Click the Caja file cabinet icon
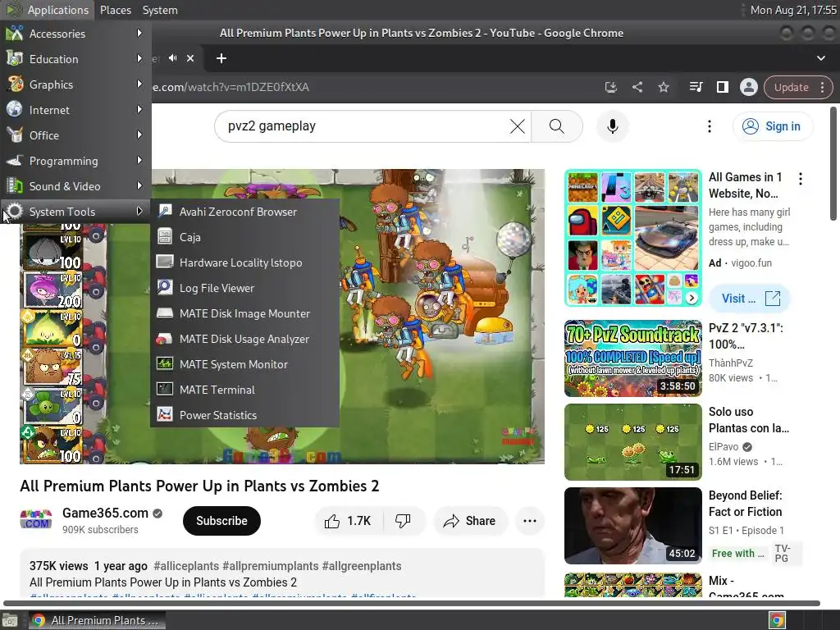840x630 pixels. [164, 236]
